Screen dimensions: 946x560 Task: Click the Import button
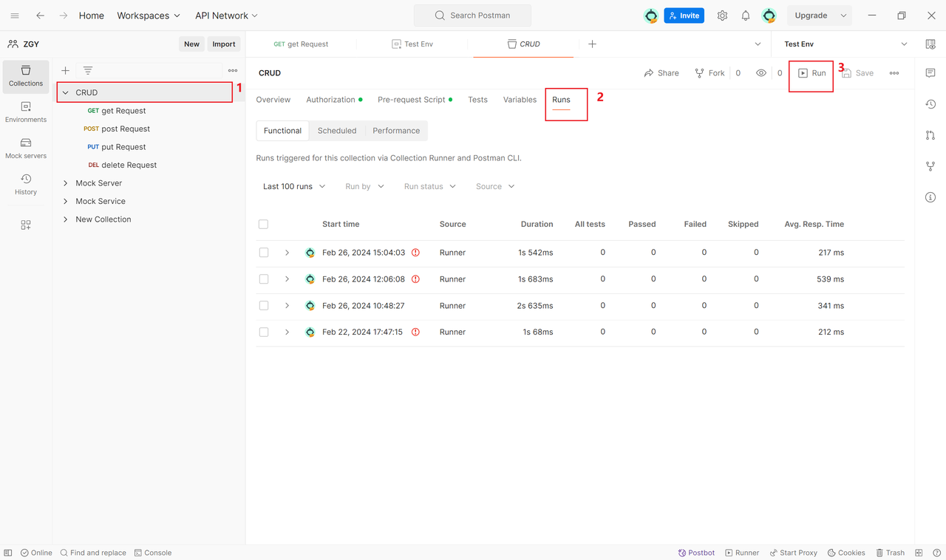(224, 44)
